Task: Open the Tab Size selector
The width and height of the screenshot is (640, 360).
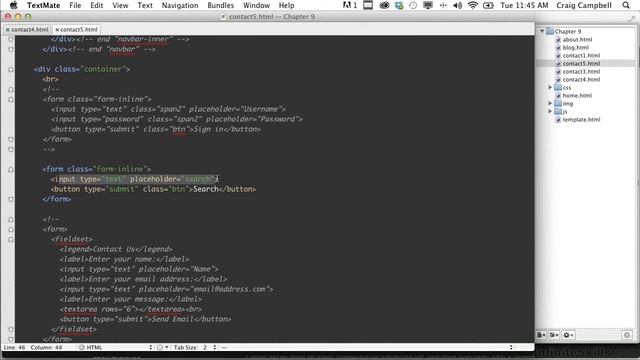Action: (195, 347)
